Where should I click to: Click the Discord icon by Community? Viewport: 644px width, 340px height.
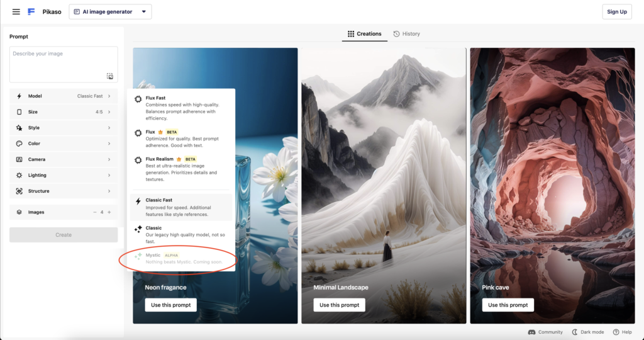click(531, 332)
